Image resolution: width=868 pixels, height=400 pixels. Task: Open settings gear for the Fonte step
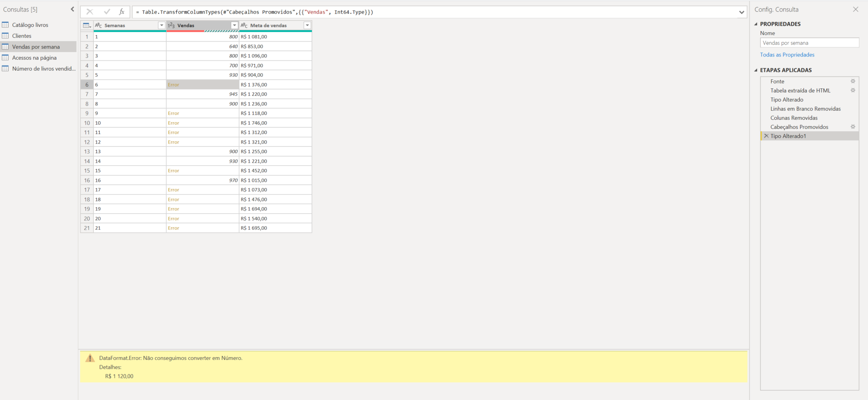tap(853, 82)
